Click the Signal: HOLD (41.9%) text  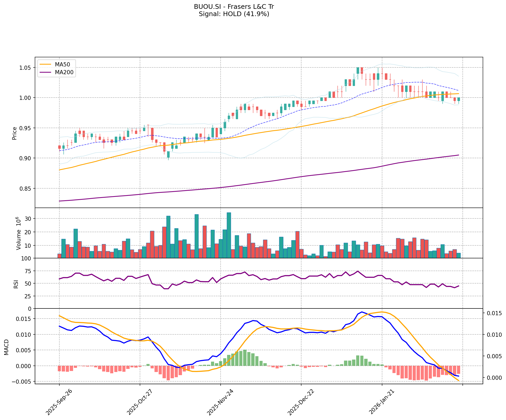(234, 14)
